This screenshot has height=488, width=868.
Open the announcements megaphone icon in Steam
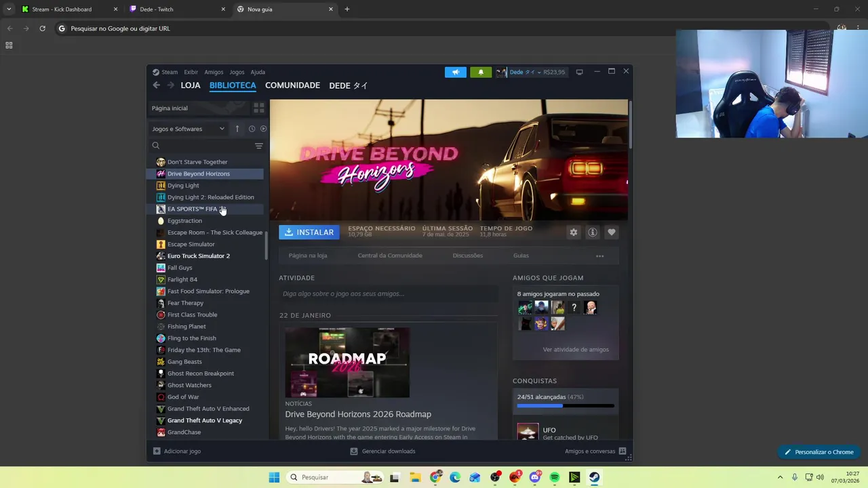[x=456, y=72]
